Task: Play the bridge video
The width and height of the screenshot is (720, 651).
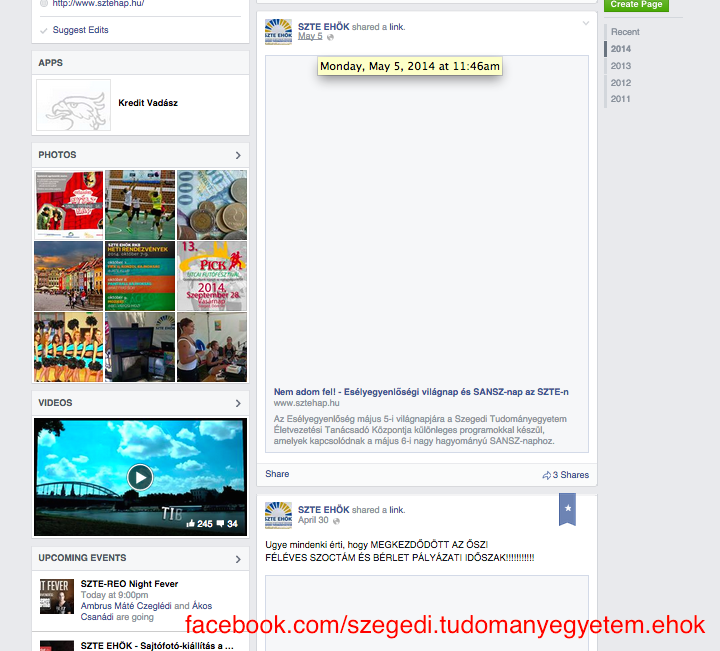Action: coord(140,477)
